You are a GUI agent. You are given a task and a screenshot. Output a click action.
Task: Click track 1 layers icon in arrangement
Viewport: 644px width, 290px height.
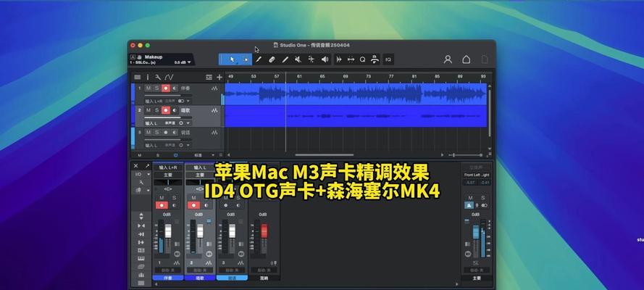tap(214, 88)
